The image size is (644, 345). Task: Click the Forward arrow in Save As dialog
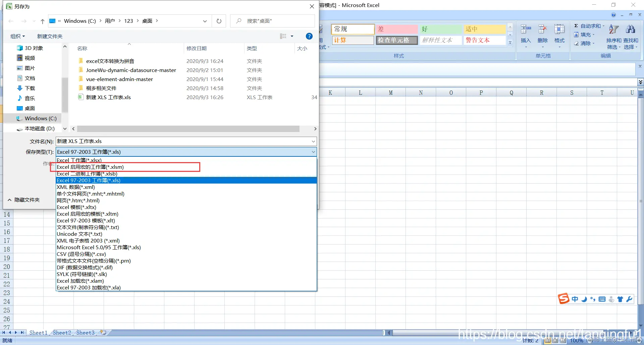coord(24,21)
